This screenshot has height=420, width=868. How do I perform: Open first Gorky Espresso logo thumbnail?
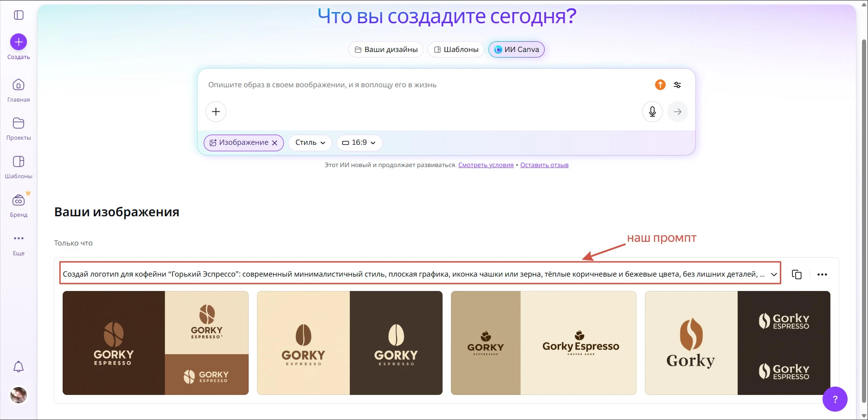[x=155, y=343]
